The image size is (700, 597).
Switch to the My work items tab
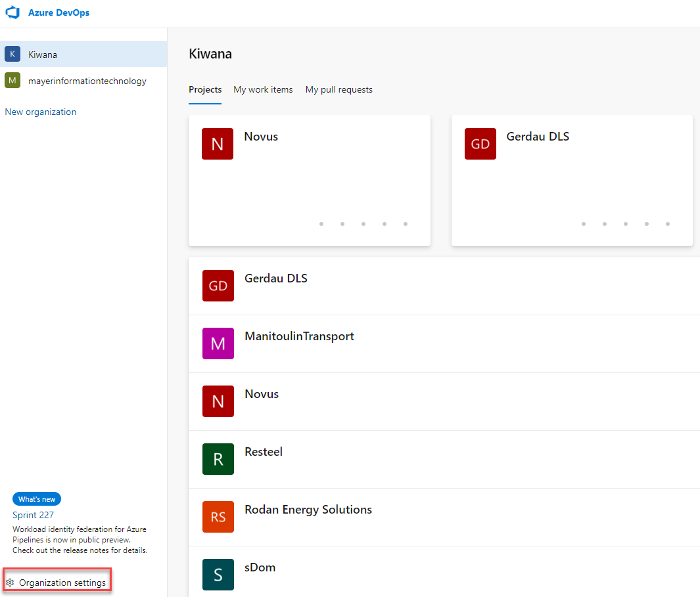pos(263,89)
